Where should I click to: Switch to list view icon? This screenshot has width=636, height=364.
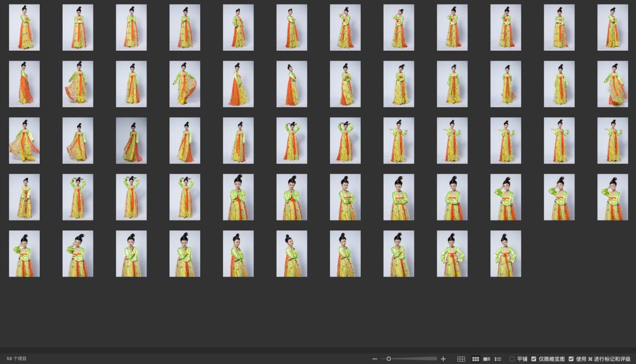(x=498, y=359)
